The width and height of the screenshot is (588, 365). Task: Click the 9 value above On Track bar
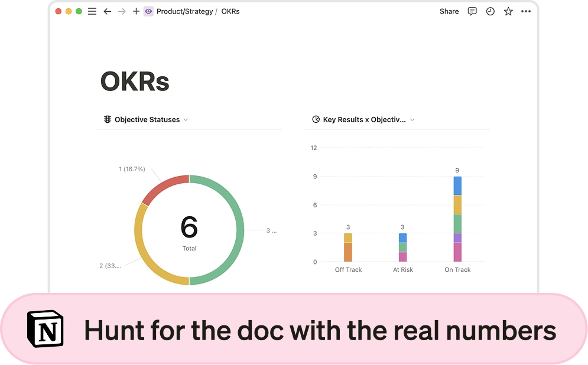click(457, 170)
